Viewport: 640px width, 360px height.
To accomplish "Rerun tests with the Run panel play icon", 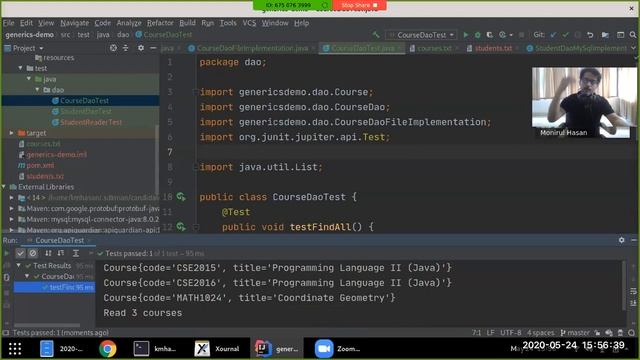I will point(6,253).
